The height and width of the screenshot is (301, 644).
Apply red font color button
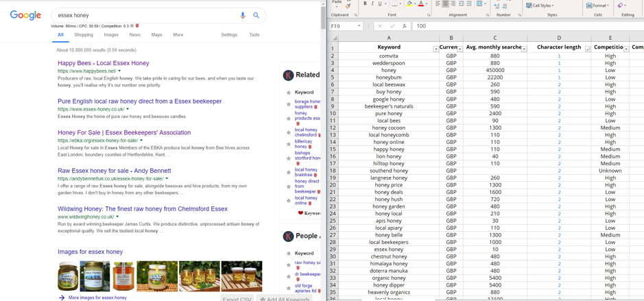[x=420, y=3]
